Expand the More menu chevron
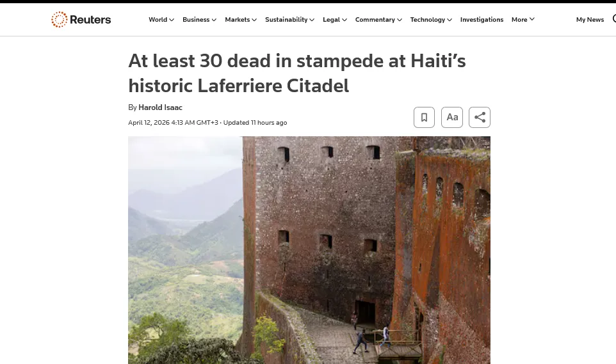Image resolution: width=616 pixels, height=364 pixels. click(x=532, y=19)
